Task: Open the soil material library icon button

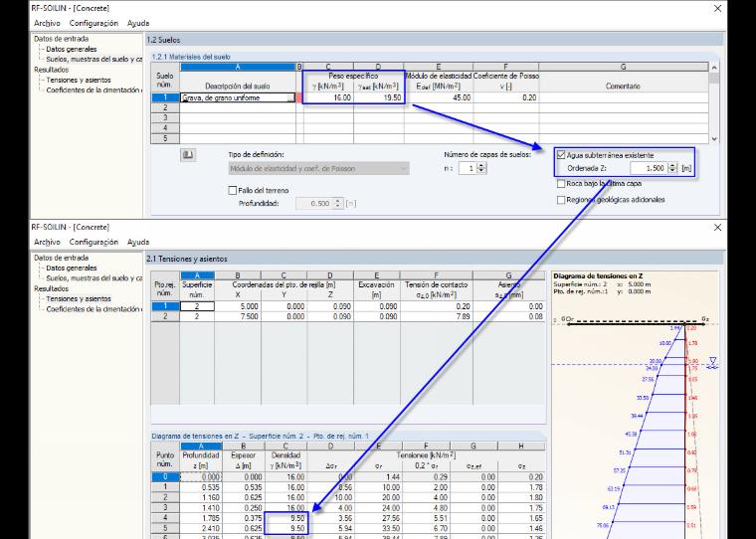Action: pyautogui.click(x=188, y=155)
